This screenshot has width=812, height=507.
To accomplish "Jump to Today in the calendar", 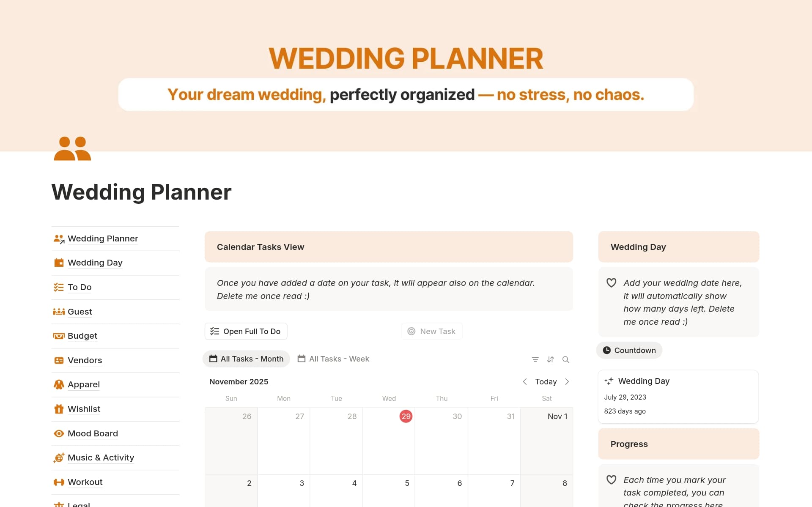I will pyautogui.click(x=546, y=382).
